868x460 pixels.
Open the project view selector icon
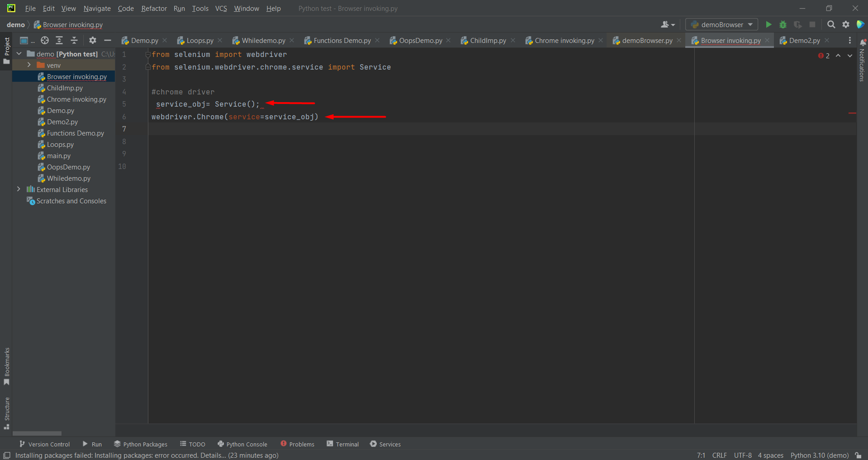point(27,40)
